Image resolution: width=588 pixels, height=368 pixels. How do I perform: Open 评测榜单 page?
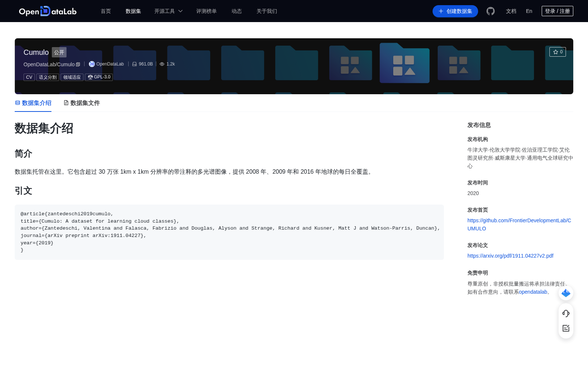(x=207, y=11)
